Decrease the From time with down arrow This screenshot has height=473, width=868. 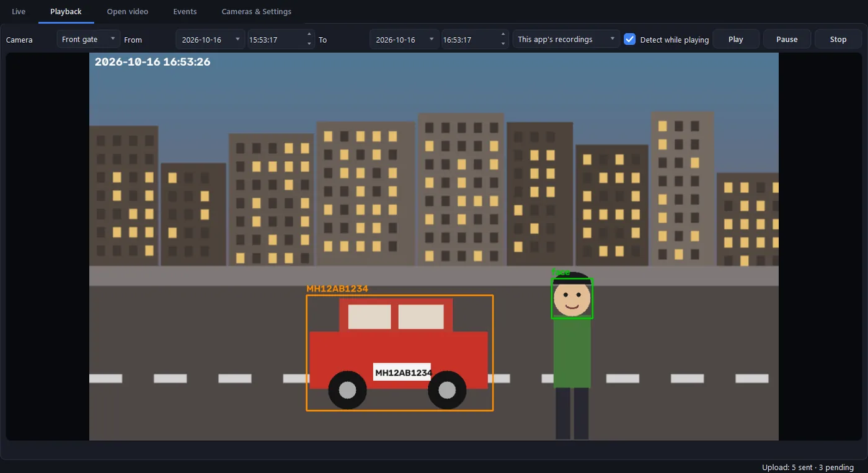coord(309,44)
